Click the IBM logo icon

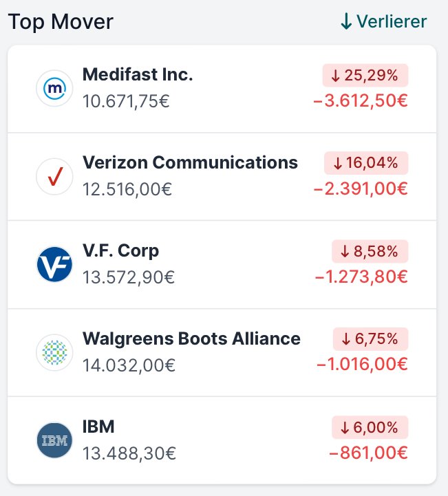54,441
